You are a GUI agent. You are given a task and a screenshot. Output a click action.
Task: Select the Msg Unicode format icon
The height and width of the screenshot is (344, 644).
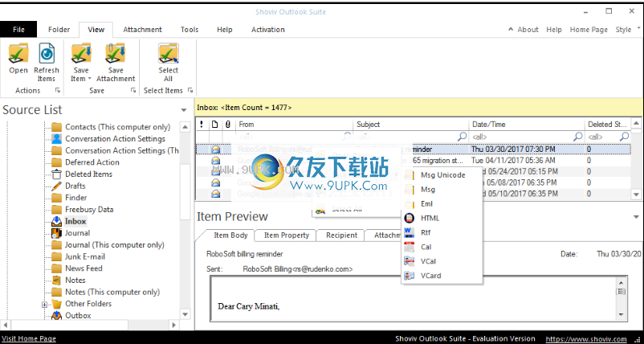pyautogui.click(x=410, y=175)
